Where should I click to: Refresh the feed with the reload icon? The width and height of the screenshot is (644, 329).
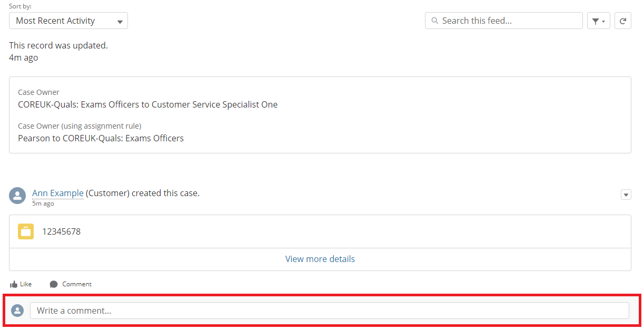[x=623, y=21]
